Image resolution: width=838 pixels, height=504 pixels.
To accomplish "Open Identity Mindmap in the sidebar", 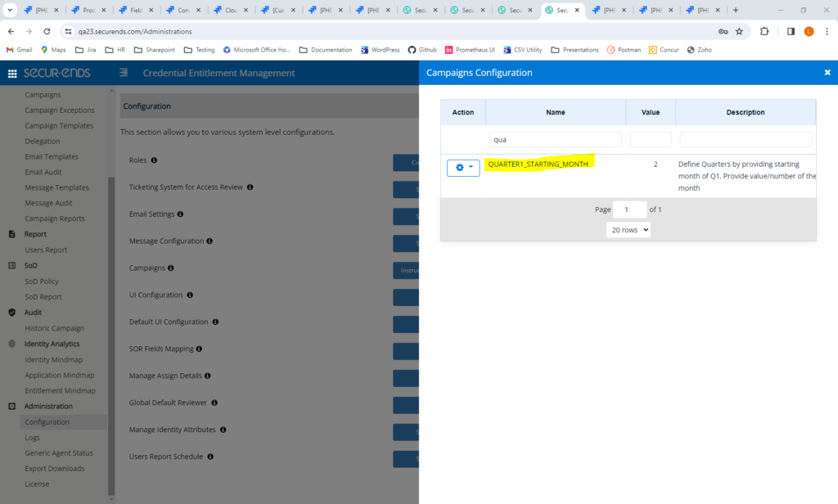I will tap(53, 360).
